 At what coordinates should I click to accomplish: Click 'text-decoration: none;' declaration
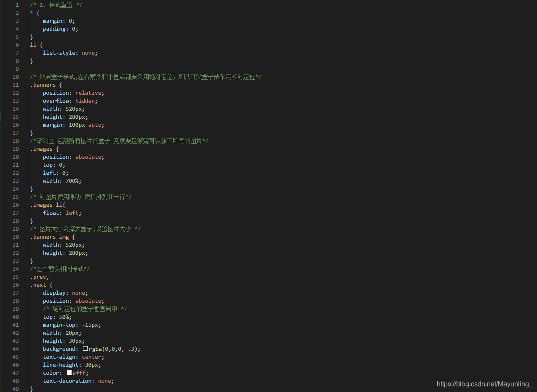(x=78, y=381)
